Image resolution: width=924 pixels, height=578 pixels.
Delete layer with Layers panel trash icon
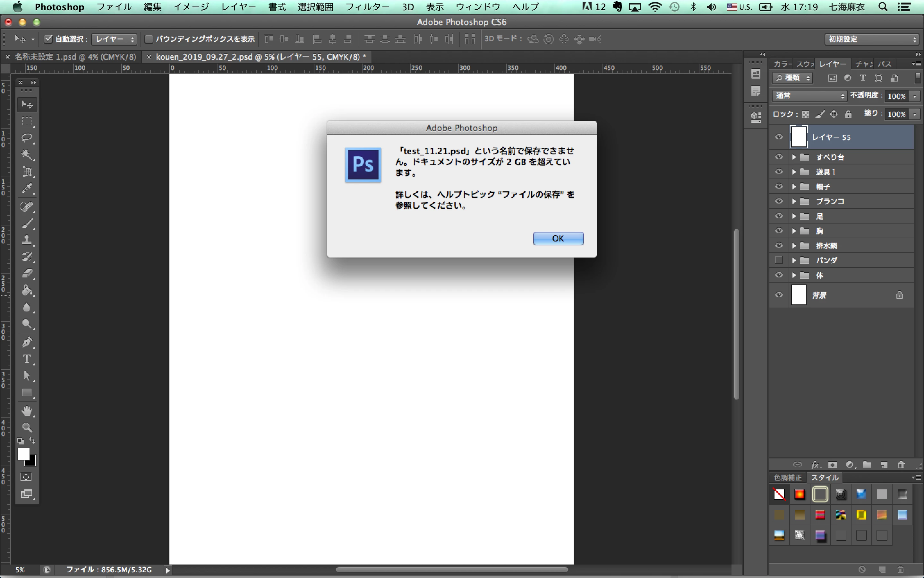click(901, 465)
